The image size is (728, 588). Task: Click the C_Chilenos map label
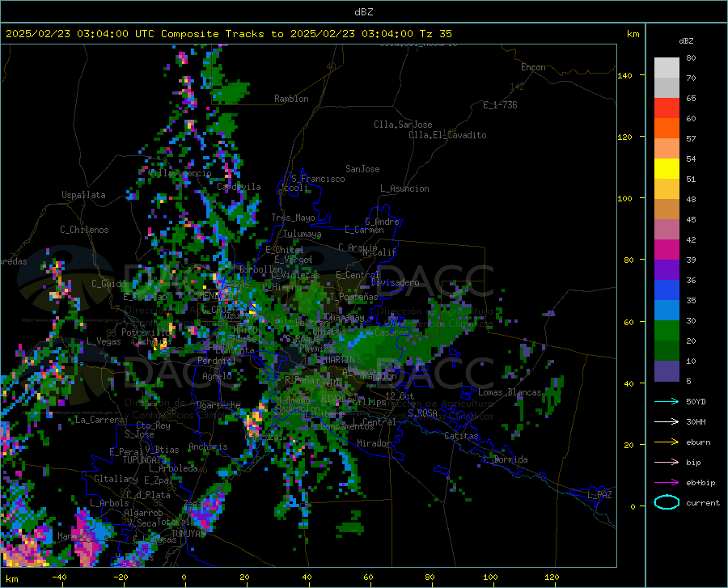pyautogui.click(x=84, y=230)
